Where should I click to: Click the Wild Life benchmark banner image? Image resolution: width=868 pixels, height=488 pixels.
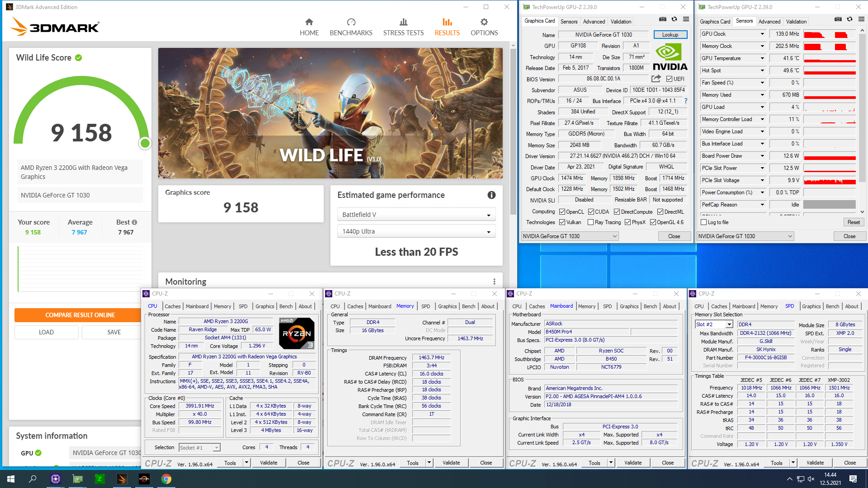330,113
